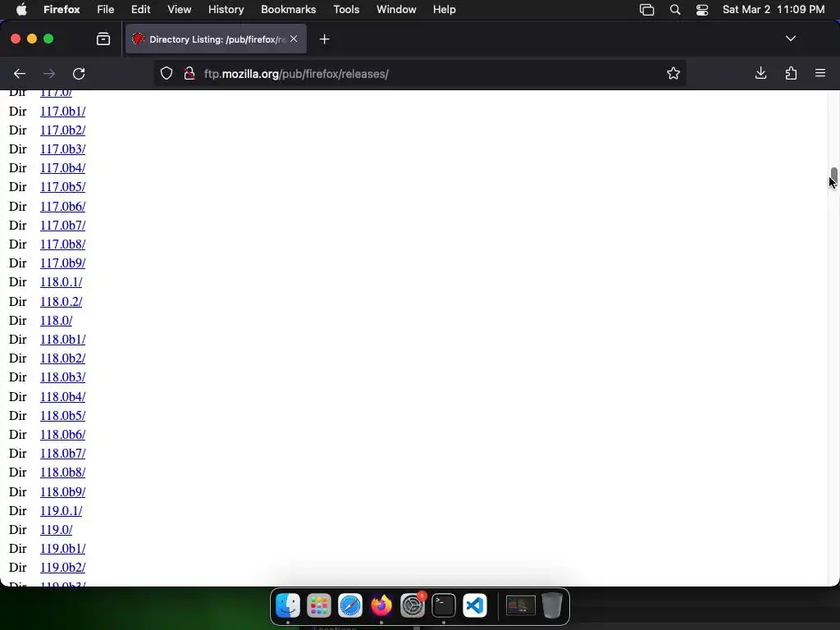840x630 pixels.
Task: Open the 117.0b9/ directory link
Action: [x=62, y=263]
